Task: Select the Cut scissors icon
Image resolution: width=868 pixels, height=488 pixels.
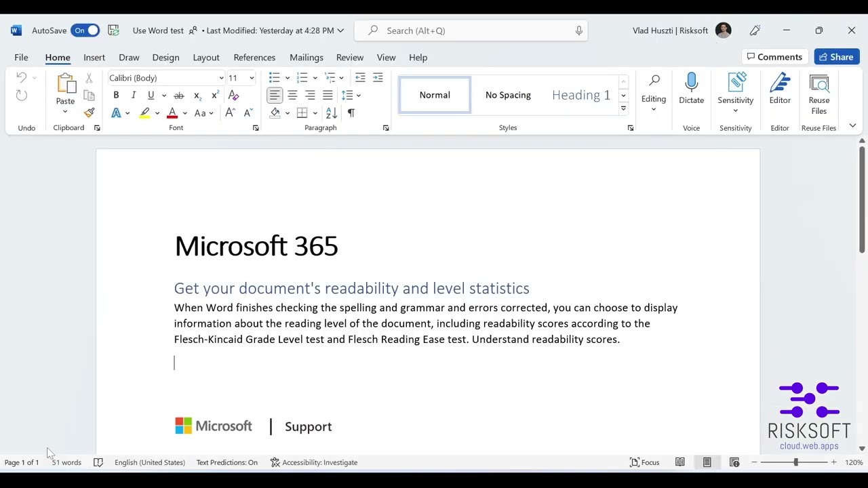Action: [x=89, y=79]
